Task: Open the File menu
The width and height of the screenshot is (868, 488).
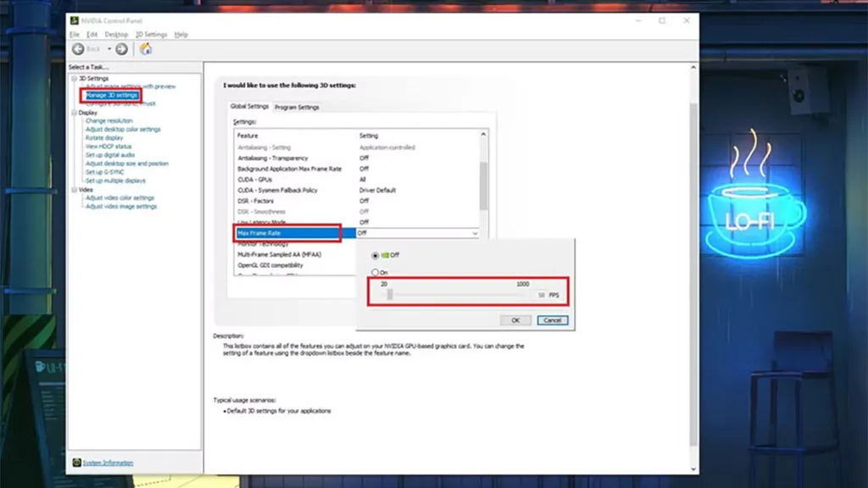Action: (75, 34)
